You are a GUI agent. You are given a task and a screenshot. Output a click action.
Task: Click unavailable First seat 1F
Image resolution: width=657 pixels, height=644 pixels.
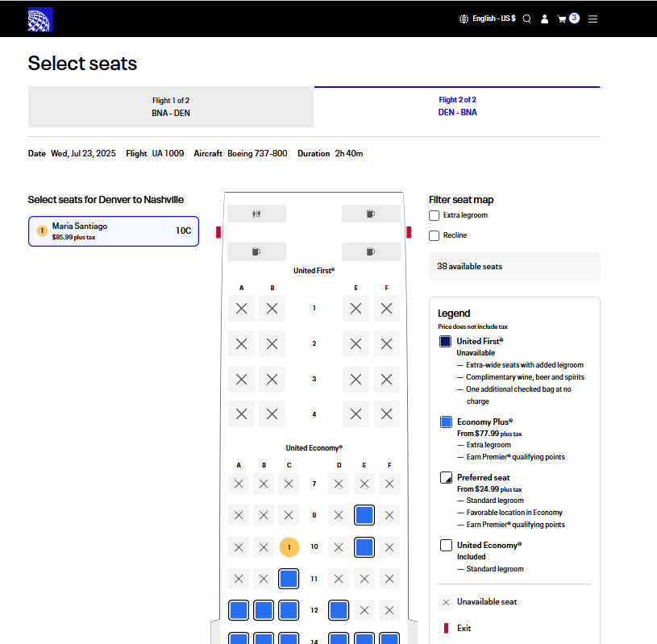[x=386, y=309]
